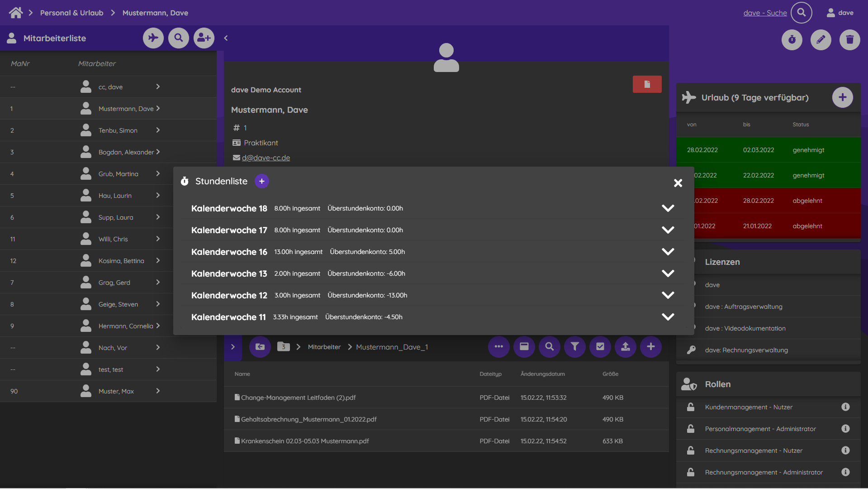Select the edit pencil icon top right
868x489 pixels.
pyautogui.click(x=821, y=40)
